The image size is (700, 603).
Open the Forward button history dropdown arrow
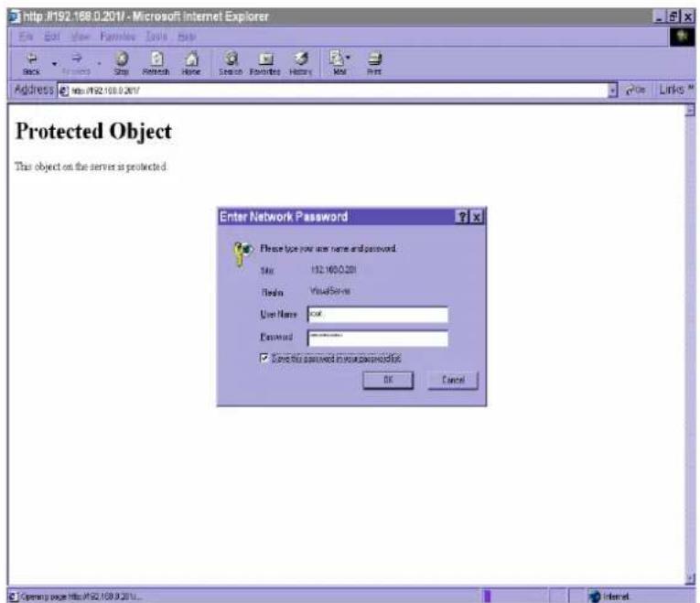(99, 64)
